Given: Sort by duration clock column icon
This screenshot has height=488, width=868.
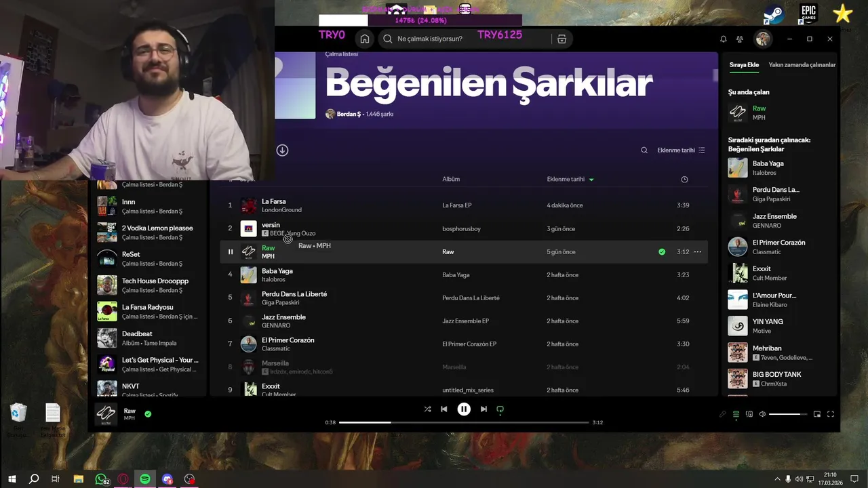Looking at the screenshot, I should (684, 180).
